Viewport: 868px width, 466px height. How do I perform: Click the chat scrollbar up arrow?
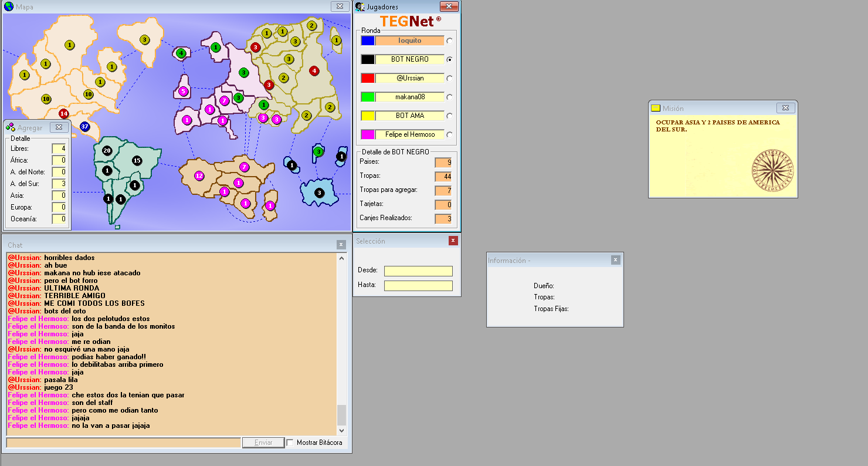point(342,258)
